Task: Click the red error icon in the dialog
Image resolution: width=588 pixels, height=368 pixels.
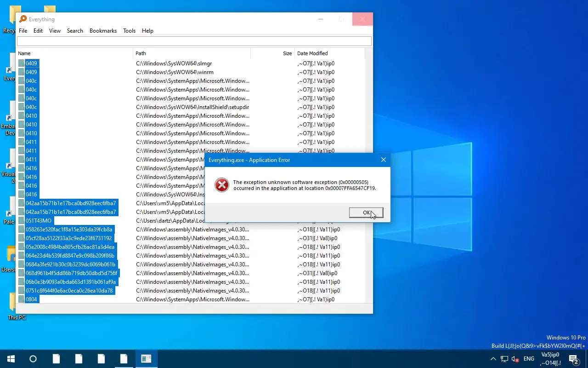Action: coord(222,185)
